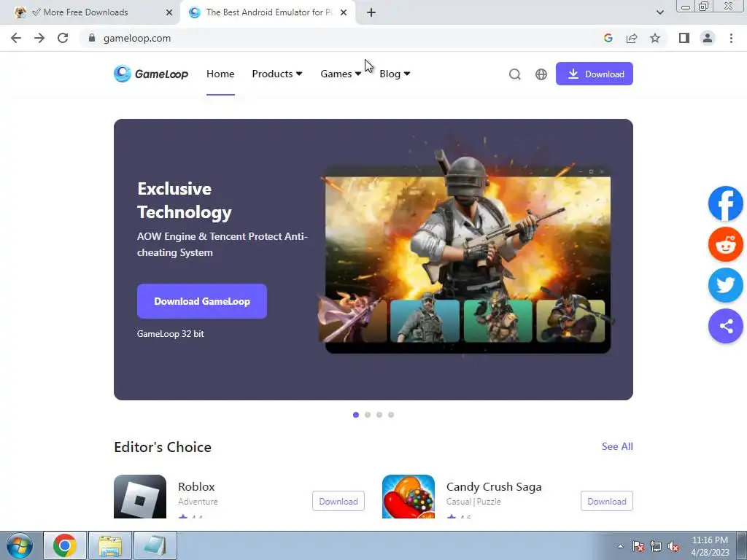747x560 pixels.
Task: Share the page on Twitter
Action: click(726, 285)
